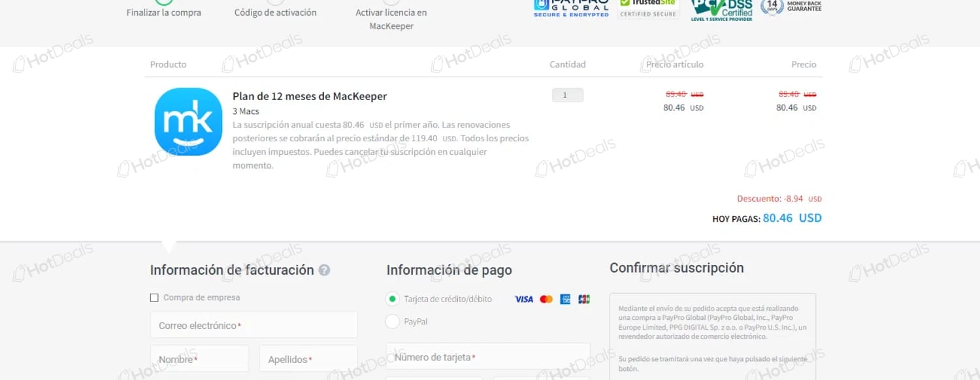Click Plan de 12 meses de MacKeeper title

[310, 96]
